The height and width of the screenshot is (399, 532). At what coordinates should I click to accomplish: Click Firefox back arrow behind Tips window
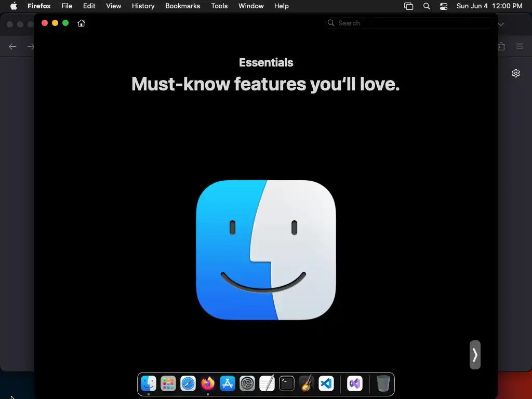click(x=12, y=46)
